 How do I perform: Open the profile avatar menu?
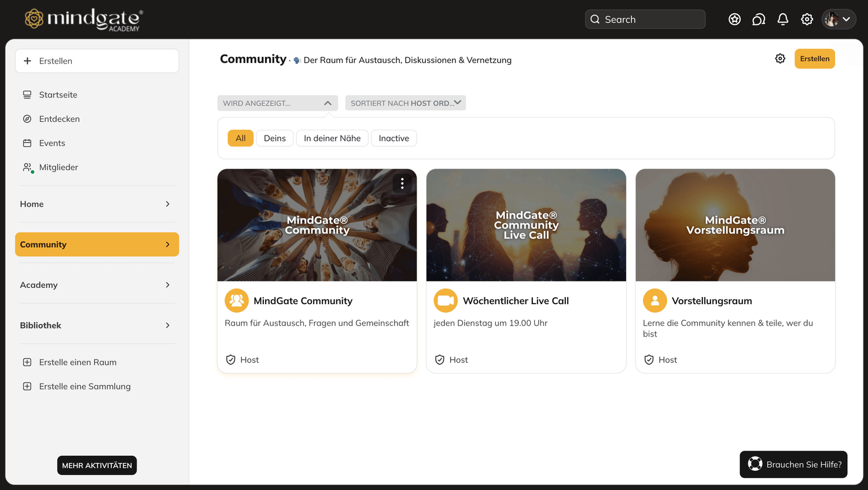(838, 19)
